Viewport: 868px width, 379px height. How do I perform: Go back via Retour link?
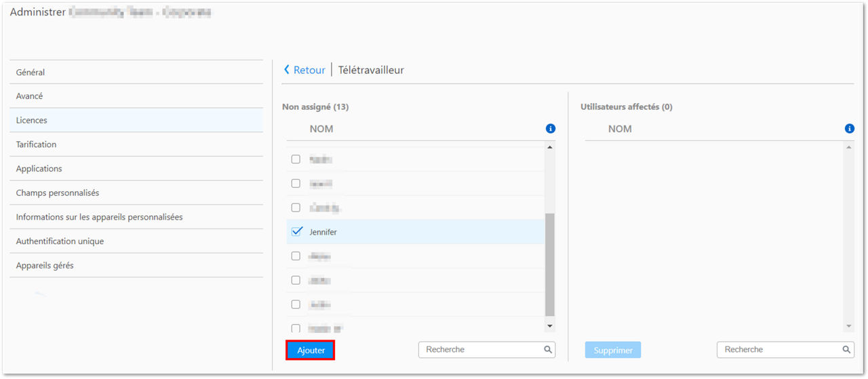coord(309,70)
